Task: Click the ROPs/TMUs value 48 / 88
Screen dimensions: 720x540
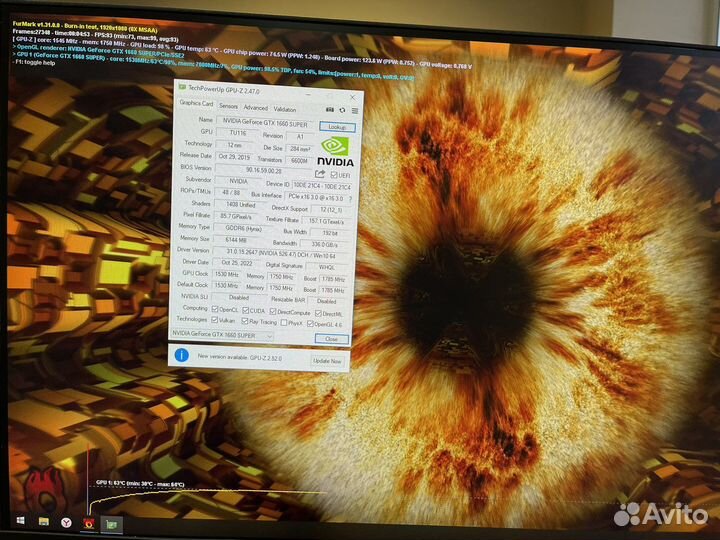Action: (x=231, y=192)
